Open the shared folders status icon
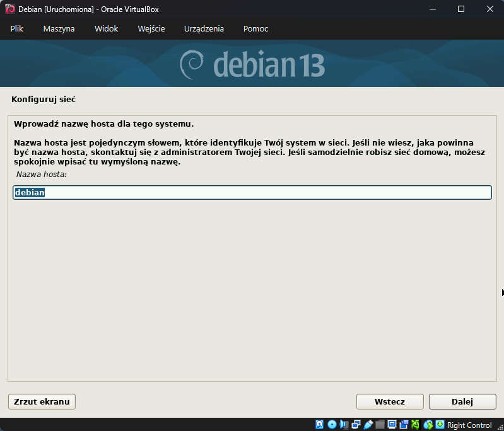 (x=380, y=425)
